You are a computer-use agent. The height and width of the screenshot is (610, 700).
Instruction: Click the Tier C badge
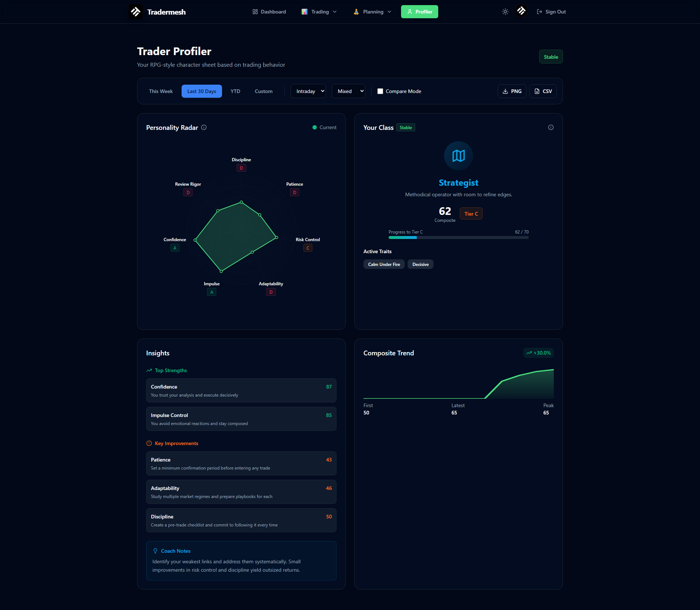coord(471,214)
